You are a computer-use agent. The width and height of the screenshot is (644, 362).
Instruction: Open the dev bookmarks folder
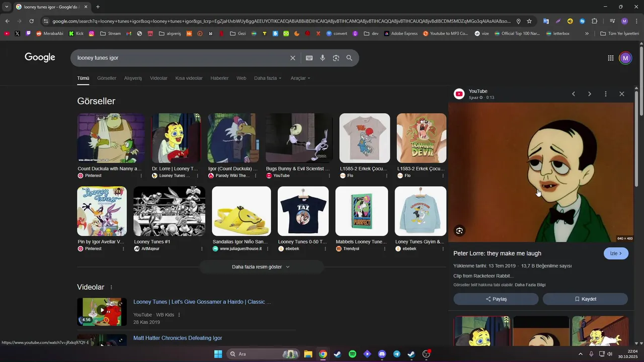pos(371,34)
